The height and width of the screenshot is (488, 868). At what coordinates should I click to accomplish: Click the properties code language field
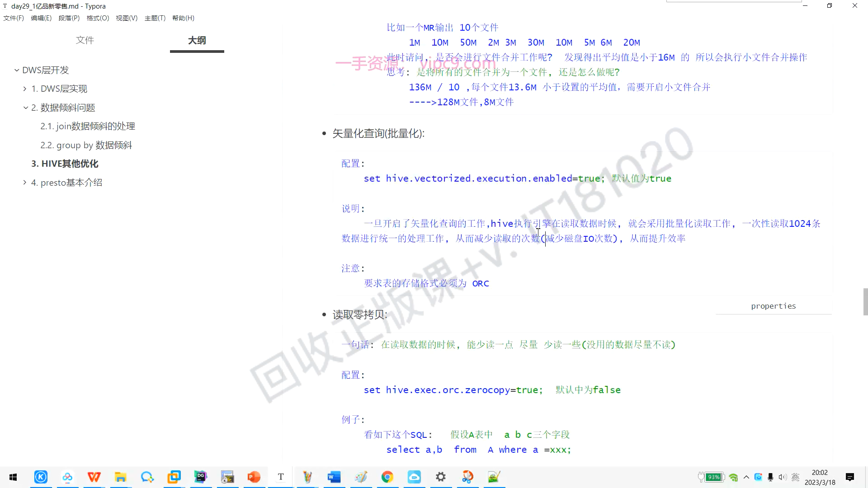click(x=773, y=306)
